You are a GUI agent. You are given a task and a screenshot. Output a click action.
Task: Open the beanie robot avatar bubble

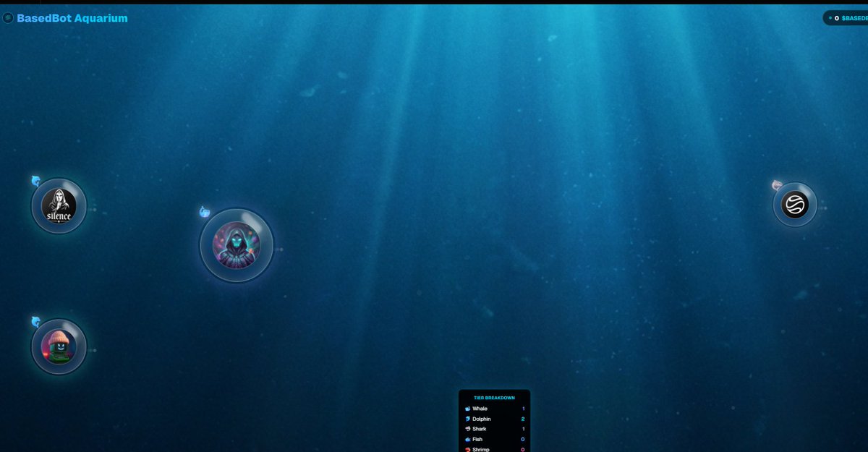pyautogui.click(x=59, y=347)
